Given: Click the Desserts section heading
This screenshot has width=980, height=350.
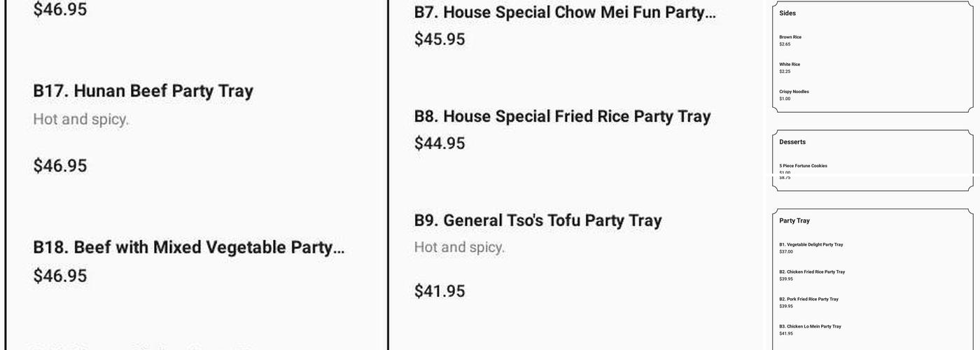Looking at the screenshot, I should coord(792,142).
